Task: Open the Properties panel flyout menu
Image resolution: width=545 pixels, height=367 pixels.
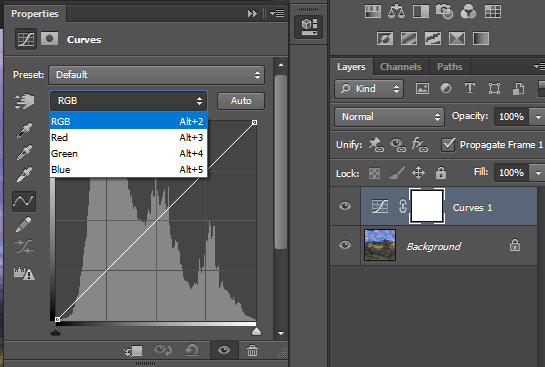Action: coord(277,14)
